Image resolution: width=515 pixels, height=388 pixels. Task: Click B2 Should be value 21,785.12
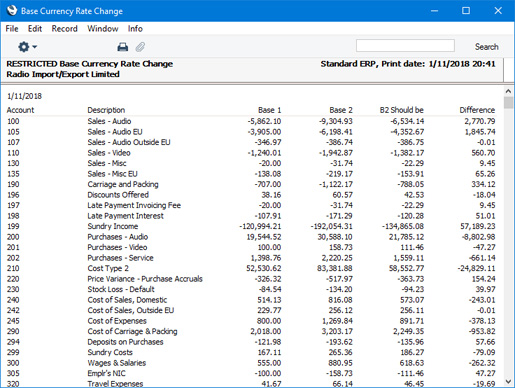pos(406,237)
